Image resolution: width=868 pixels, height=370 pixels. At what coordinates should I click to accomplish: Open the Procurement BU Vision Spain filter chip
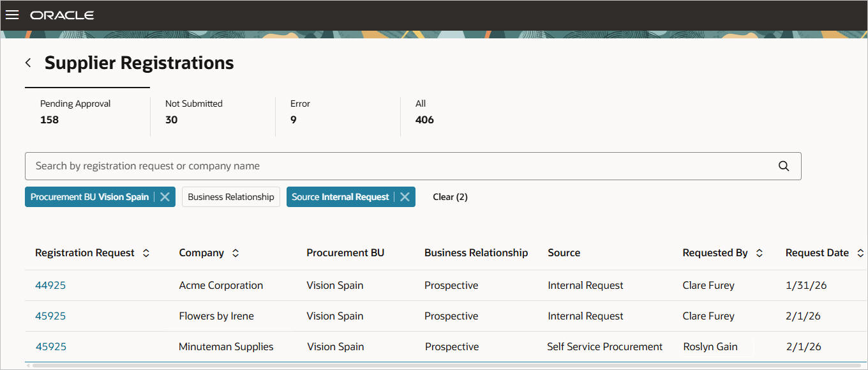[x=90, y=197]
